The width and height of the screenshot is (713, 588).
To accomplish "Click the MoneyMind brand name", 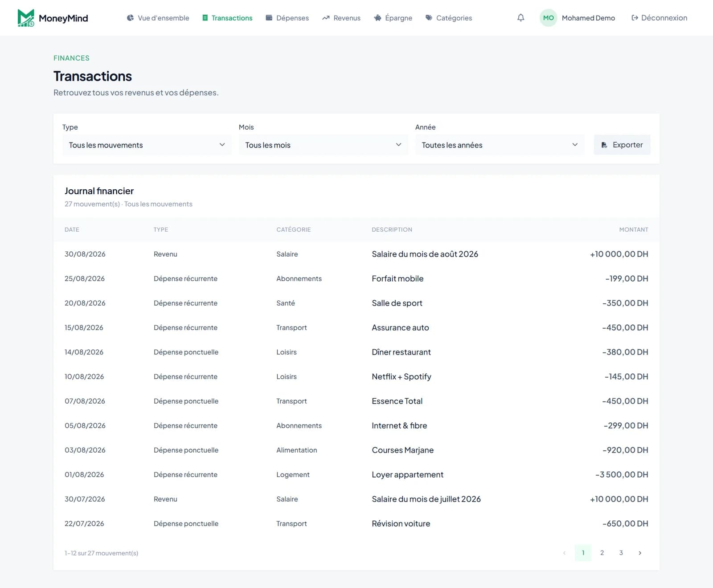I will [63, 18].
